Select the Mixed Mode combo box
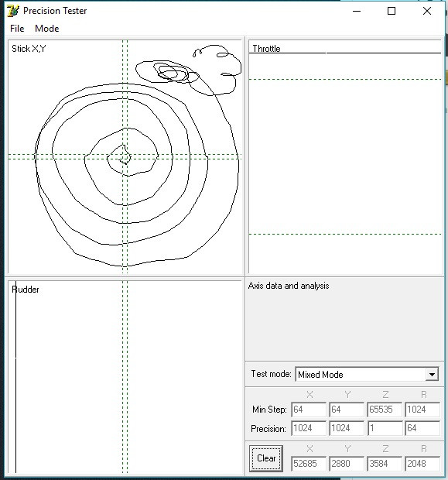 click(367, 375)
